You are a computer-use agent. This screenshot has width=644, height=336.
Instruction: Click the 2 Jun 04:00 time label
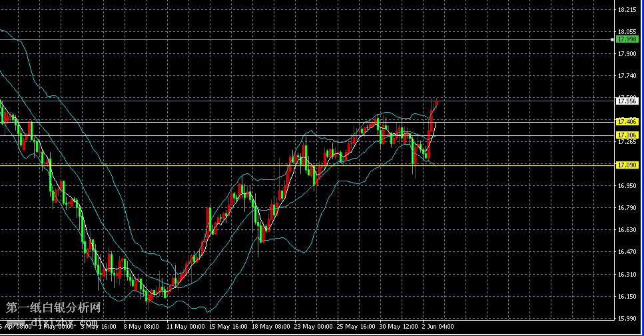[x=439, y=327]
